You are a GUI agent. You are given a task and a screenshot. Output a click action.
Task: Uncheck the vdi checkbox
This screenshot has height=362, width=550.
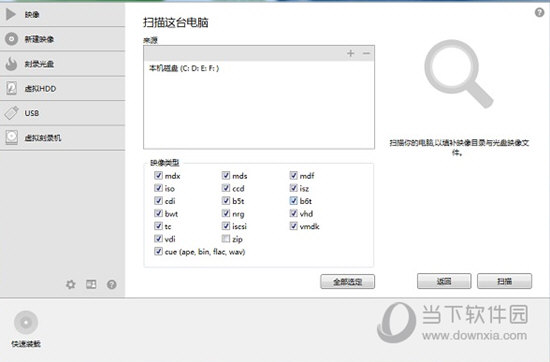click(x=158, y=239)
